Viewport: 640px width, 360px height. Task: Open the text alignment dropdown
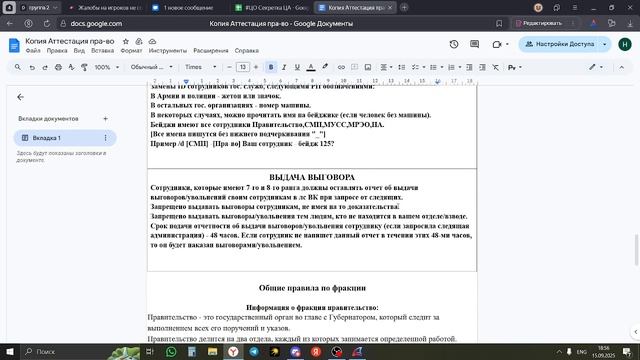[x=386, y=67]
